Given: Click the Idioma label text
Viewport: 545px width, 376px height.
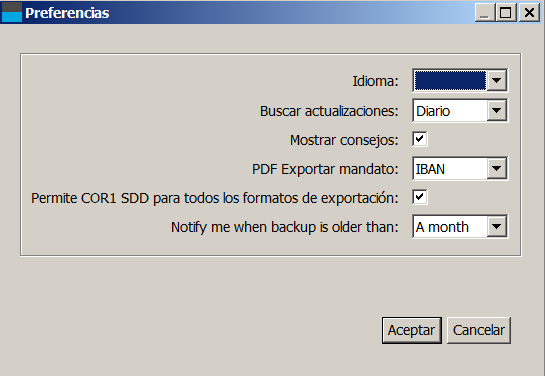Looking at the screenshot, I should (x=375, y=81).
